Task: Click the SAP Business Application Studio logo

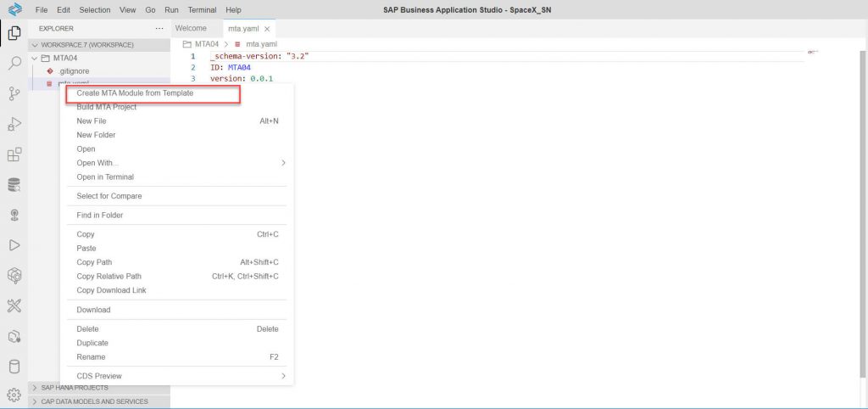Action: point(15,9)
